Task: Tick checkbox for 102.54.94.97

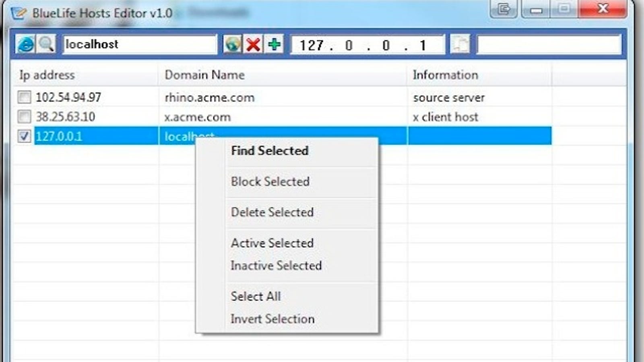Action: 24,97
